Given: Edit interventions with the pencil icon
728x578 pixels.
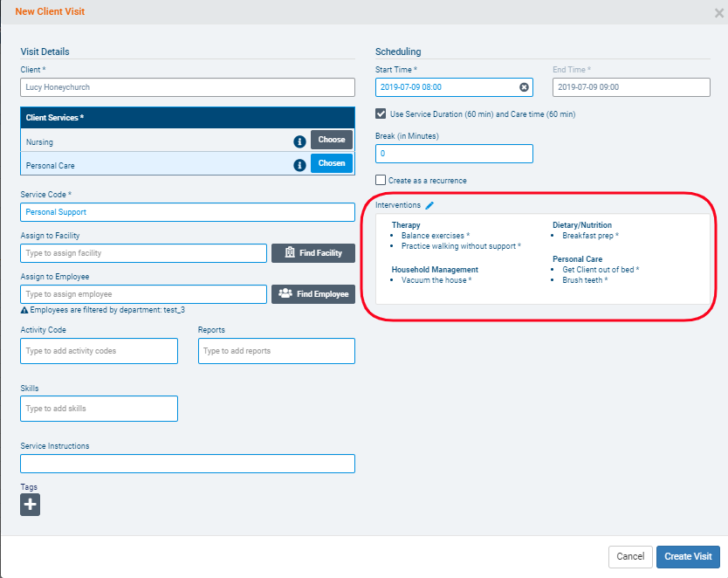Looking at the screenshot, I should [x=429, y=205].
